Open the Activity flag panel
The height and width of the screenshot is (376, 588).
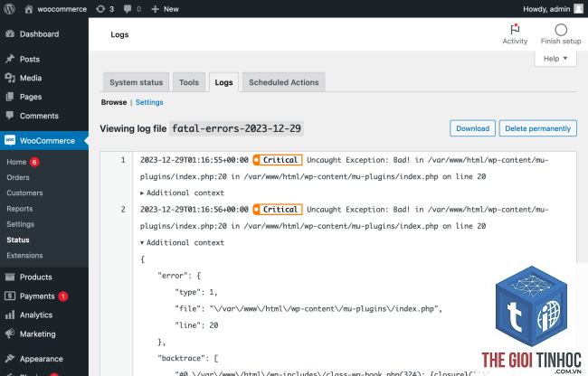pyautogui.click(x=515, y=34)
